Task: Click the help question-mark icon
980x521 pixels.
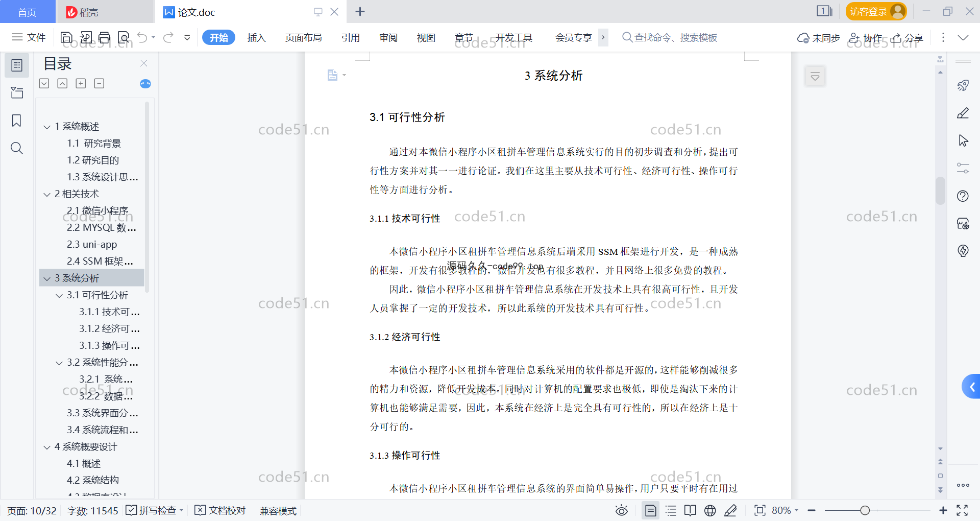Action: pos(963,196)
